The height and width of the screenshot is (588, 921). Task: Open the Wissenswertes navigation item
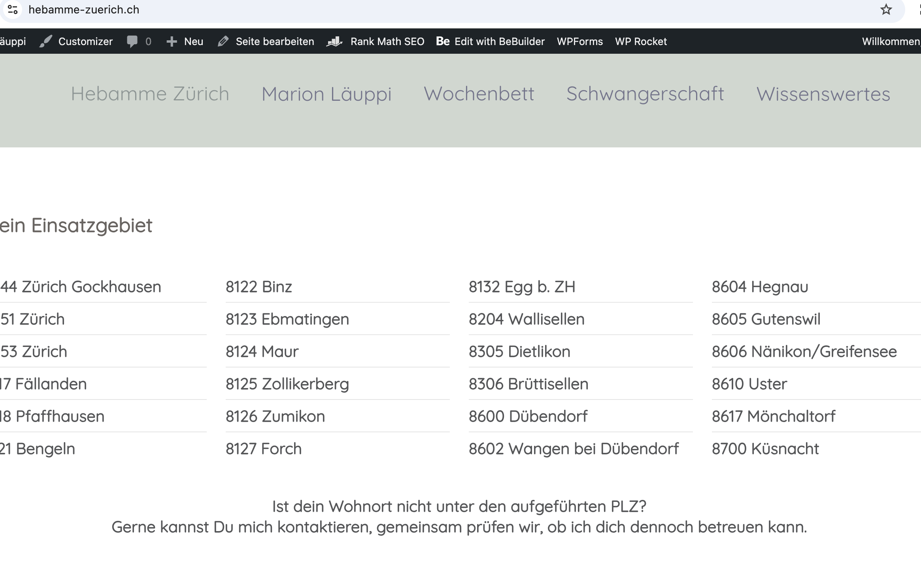click(x=823, y=94)
